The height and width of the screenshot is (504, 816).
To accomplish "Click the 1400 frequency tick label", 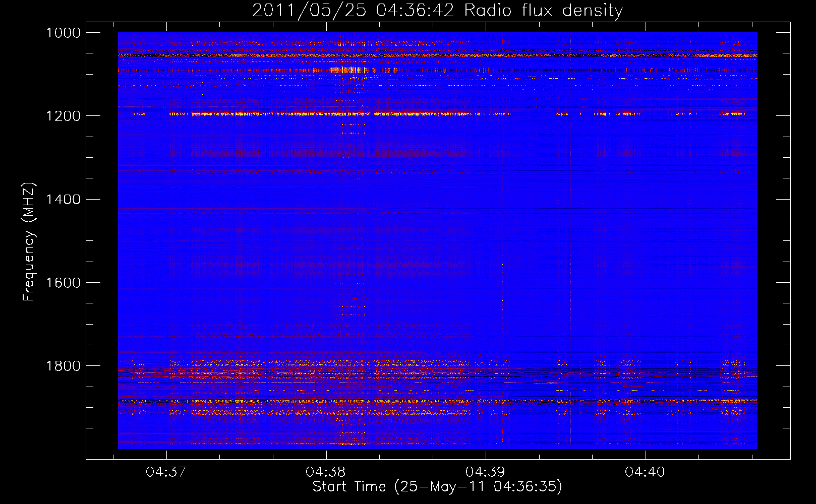I will click(x=63, y=200).
